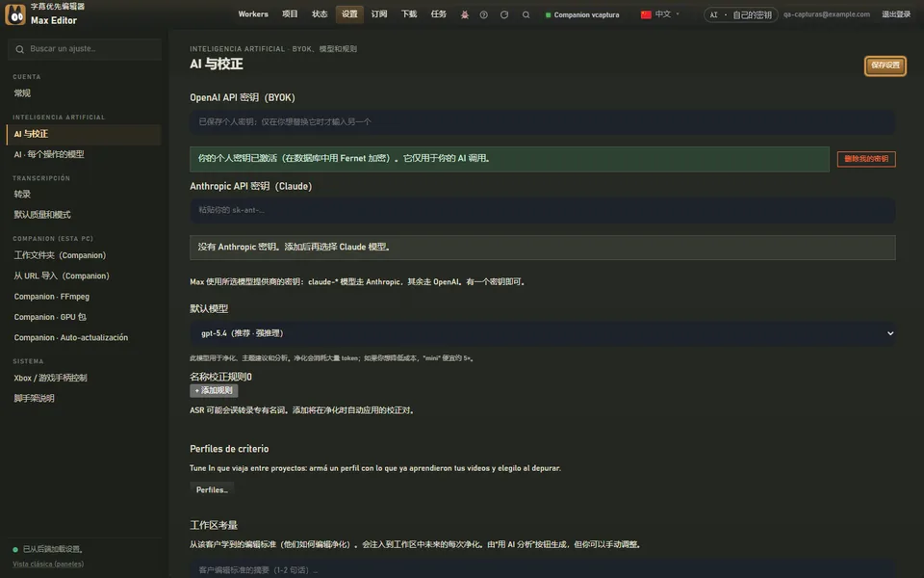This screenshot has width=924, height=578.
Task: Open the 中文 language dropdown
Action: pos(660,14)
